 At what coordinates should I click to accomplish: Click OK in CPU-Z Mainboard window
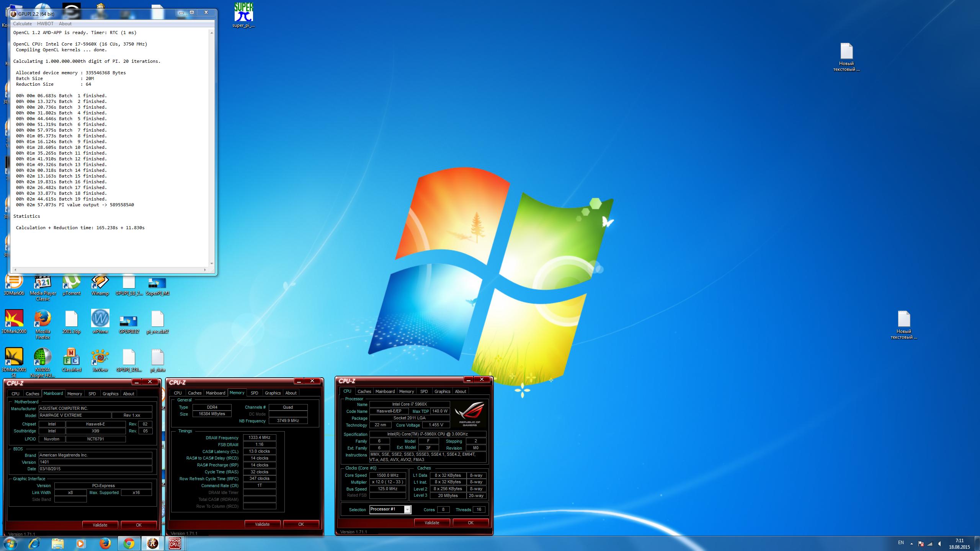(139, 525)
